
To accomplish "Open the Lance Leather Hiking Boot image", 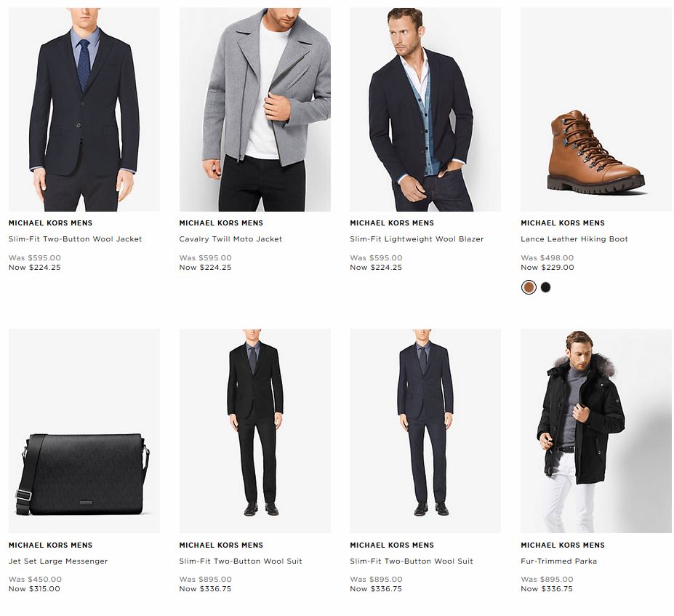I will click(596, 109).
